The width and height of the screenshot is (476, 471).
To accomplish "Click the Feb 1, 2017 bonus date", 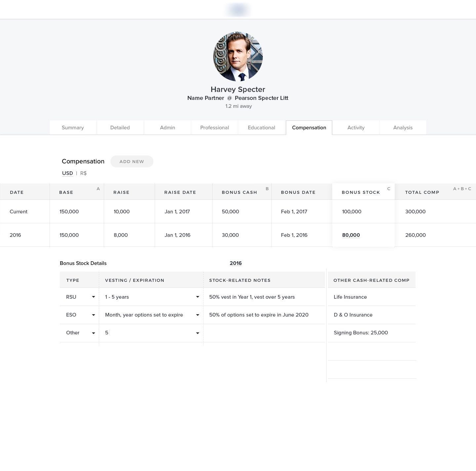I will (294, 212).
